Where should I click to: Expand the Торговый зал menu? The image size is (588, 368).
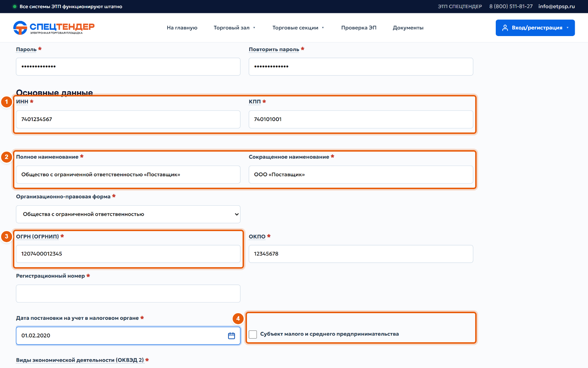click(x=234, y=28)
